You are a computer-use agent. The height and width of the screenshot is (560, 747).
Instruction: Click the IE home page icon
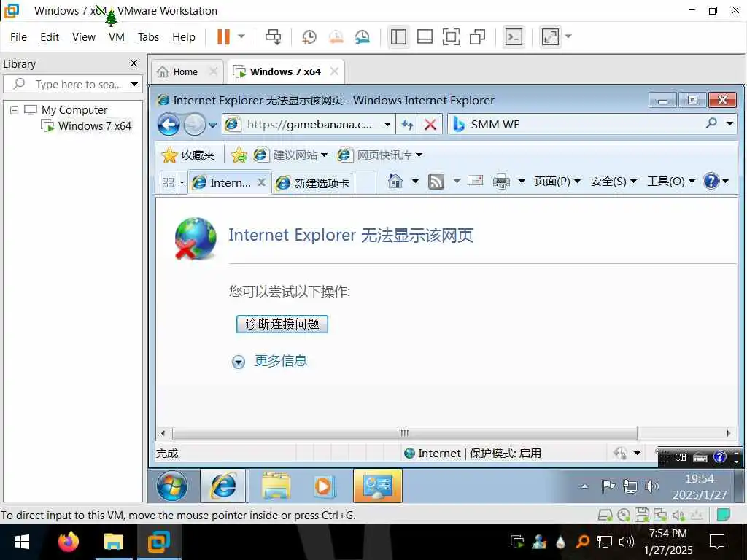pos(395,182)
